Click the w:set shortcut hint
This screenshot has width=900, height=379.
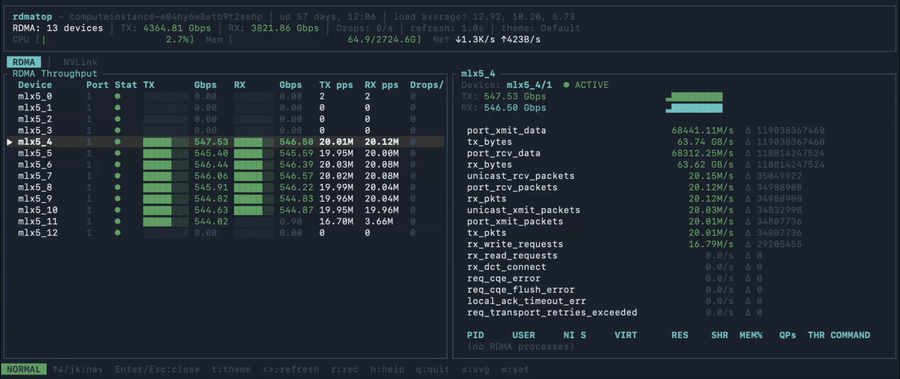pyautogui.click(x=515, y=369)
